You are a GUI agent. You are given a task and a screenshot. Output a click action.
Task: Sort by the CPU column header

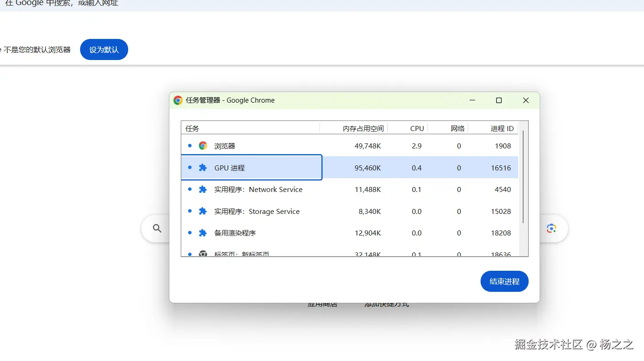tap(408, 128)
